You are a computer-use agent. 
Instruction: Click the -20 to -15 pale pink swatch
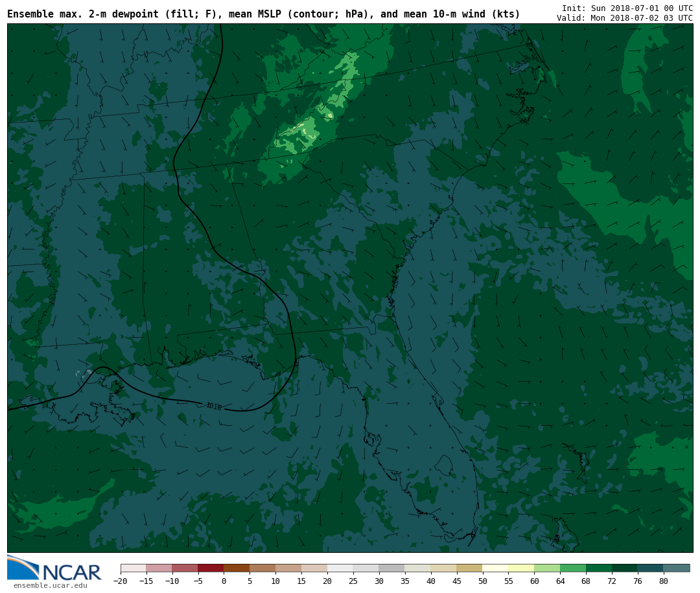point(134,568)
